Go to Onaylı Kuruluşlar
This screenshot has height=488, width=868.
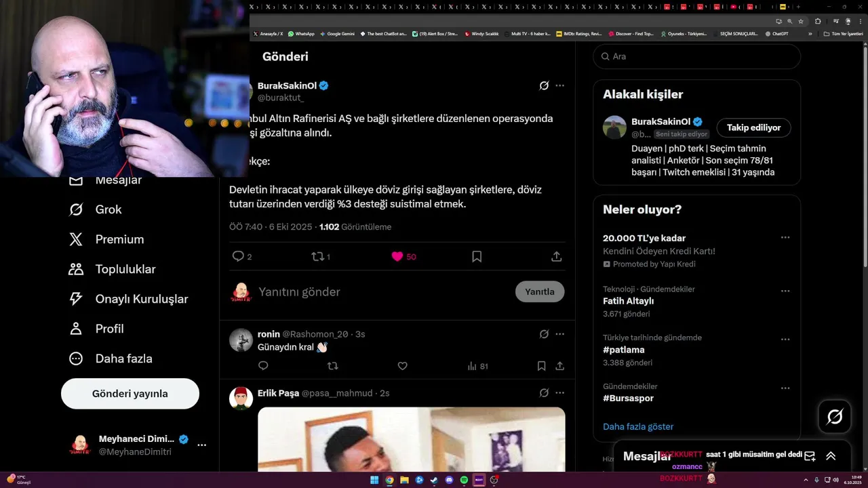(x=128, y=299)
